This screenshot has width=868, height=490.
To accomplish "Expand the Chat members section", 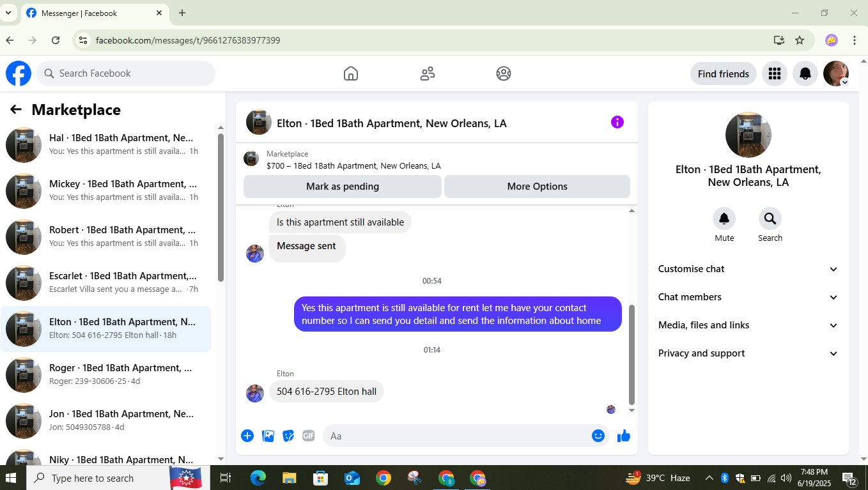I will coord(748,297).
